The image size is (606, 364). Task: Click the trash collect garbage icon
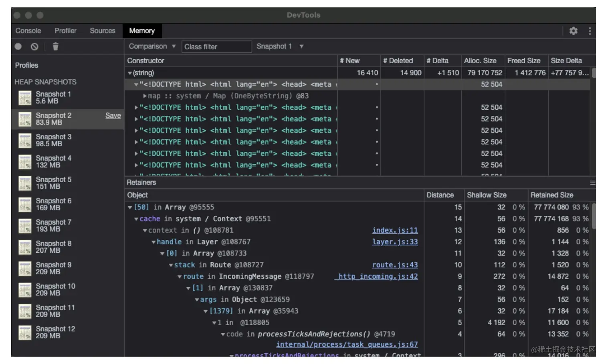(x=55, y=46)
